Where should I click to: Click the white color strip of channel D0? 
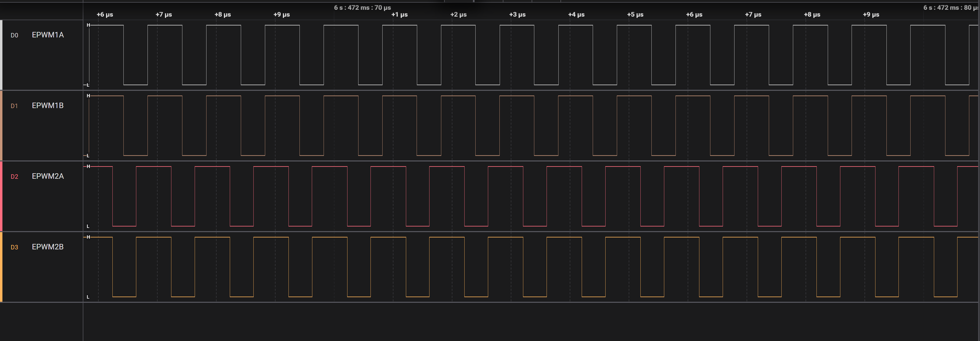[1, 55]
